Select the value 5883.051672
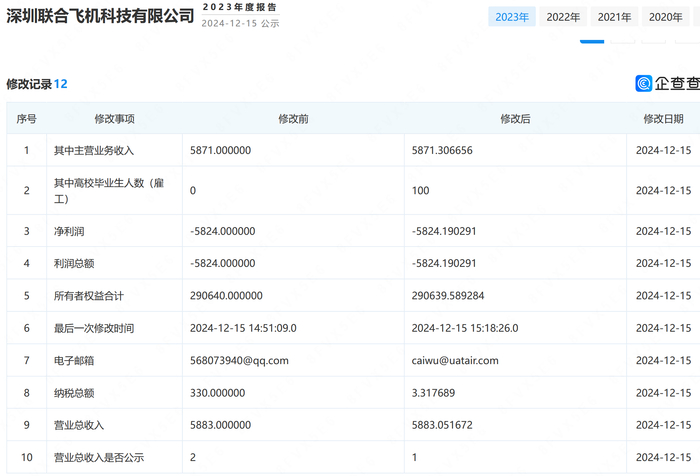Screen dimensions: 700x476 442,425
